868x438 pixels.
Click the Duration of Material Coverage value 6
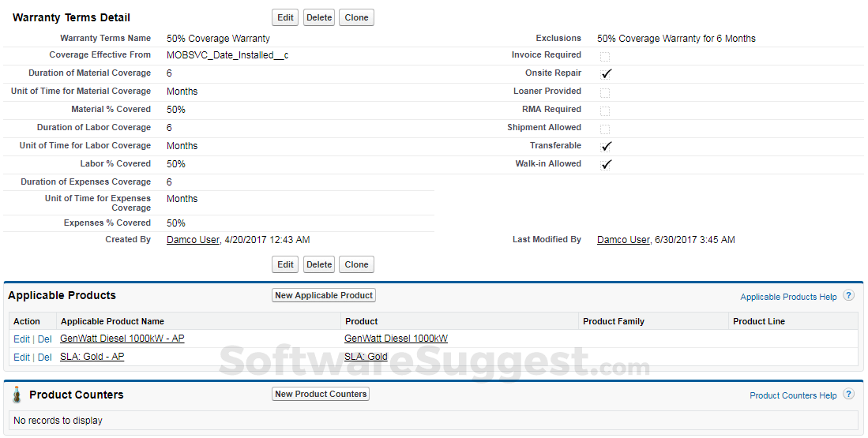[x=169, y=73]
